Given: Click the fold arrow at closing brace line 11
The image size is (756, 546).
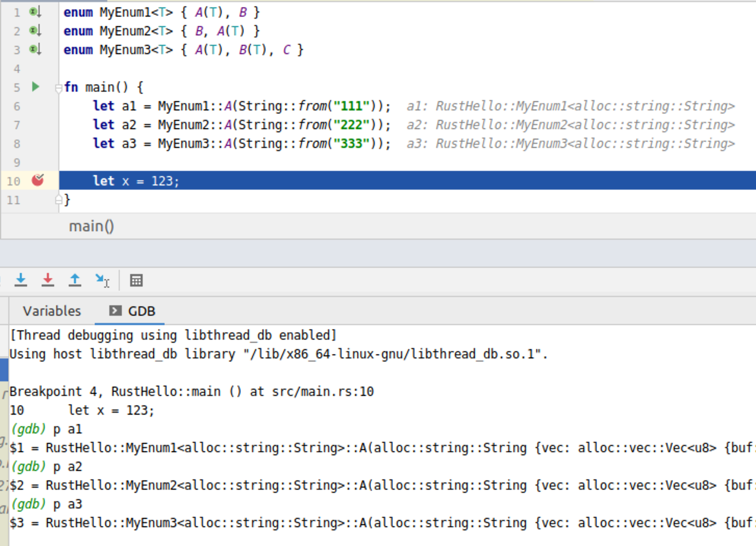Looking at the screenshot, I should 58,200.
